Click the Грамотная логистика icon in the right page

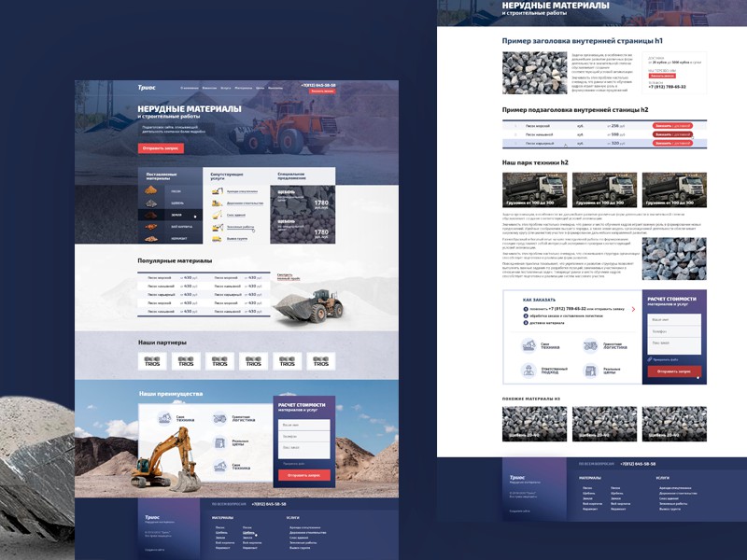(591, 345)
